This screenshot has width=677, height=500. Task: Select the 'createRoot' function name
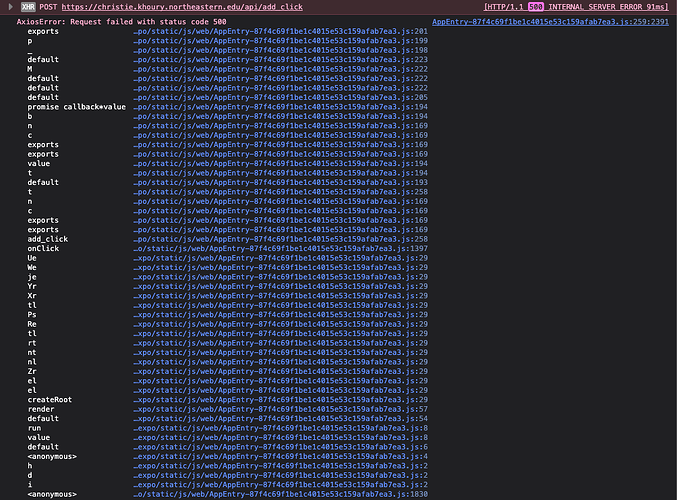[50, 399]
